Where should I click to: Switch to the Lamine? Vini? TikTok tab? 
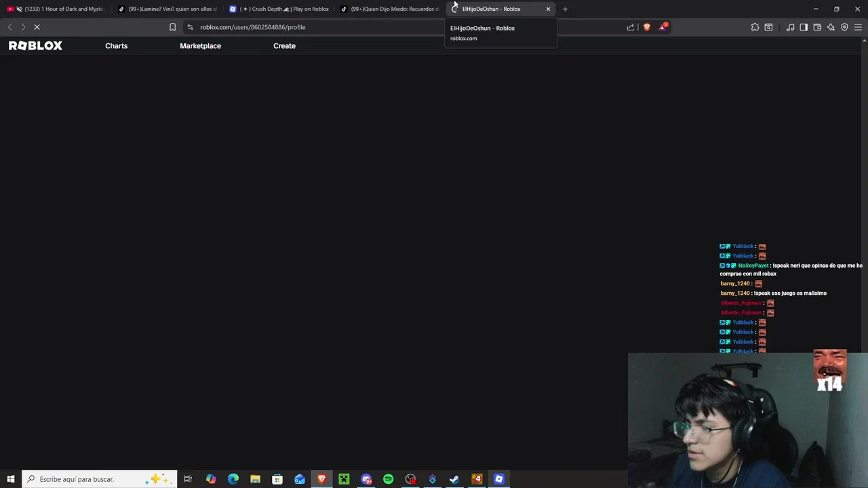168,9
